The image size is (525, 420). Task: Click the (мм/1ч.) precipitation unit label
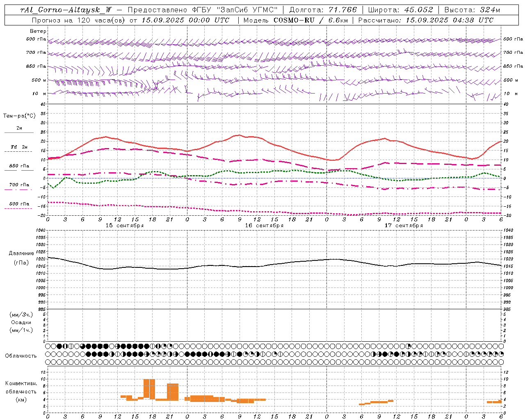(x=21, y=330)
